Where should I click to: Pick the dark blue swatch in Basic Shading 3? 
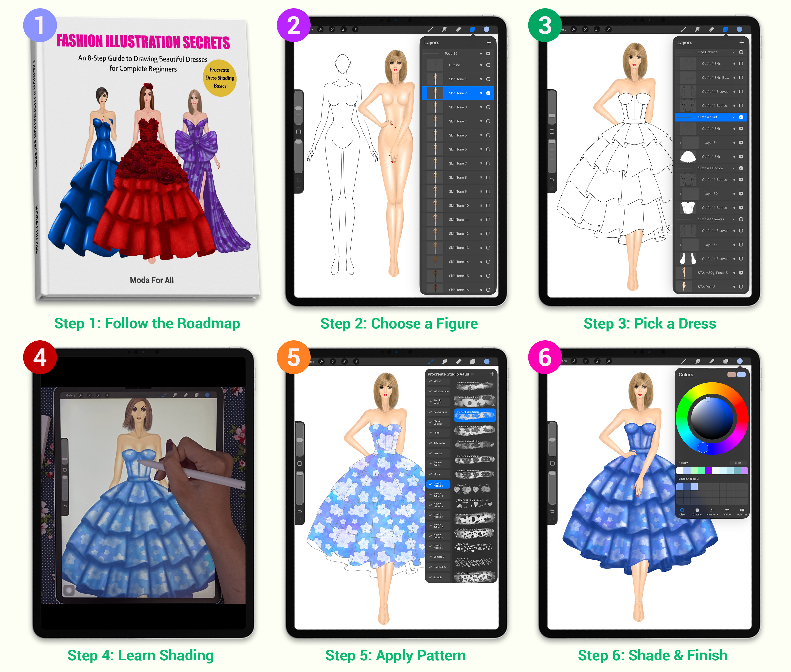[x=687, y=487]
